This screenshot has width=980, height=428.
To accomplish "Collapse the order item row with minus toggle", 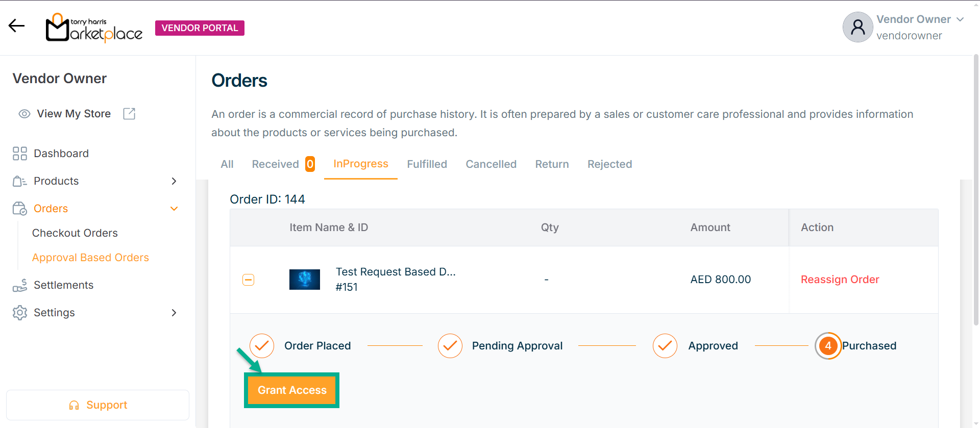I will [249, 280].
